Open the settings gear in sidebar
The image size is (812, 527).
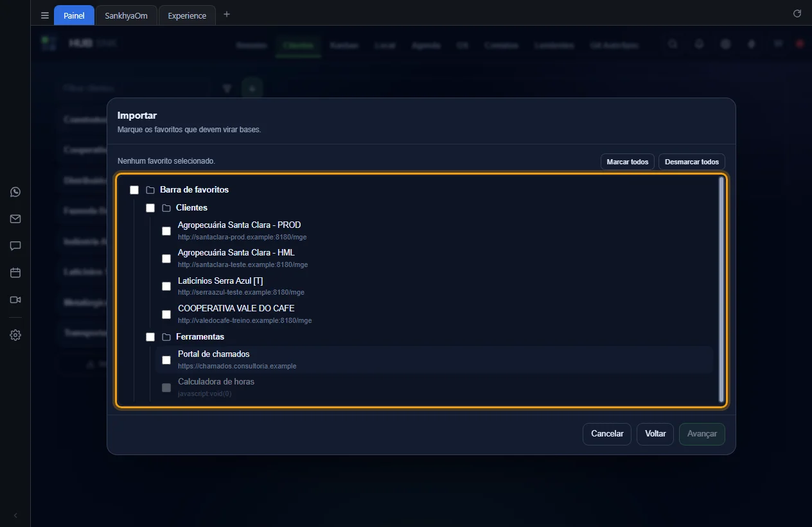coord(15,335)
